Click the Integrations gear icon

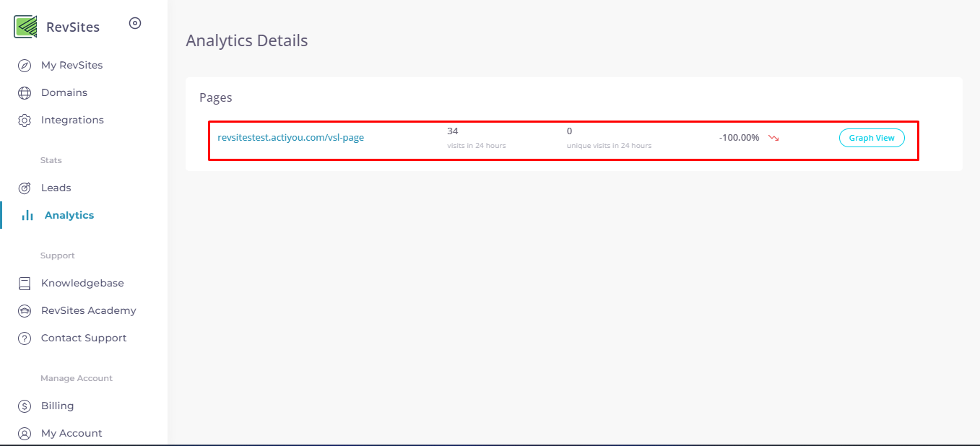coord(25,120)
